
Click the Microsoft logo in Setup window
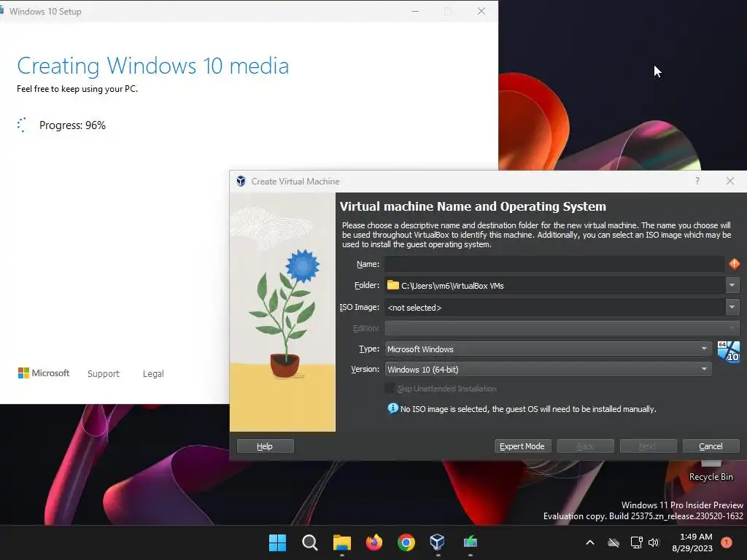coord(43,373)
